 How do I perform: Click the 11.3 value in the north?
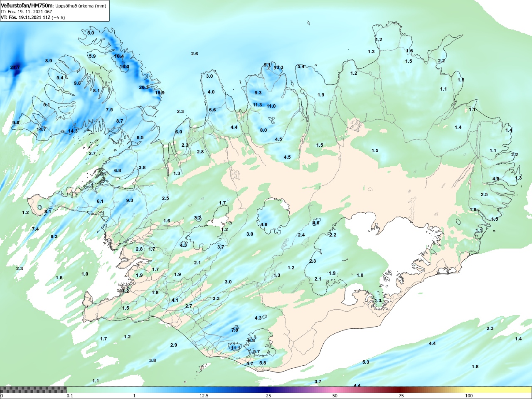coord(257,105)
